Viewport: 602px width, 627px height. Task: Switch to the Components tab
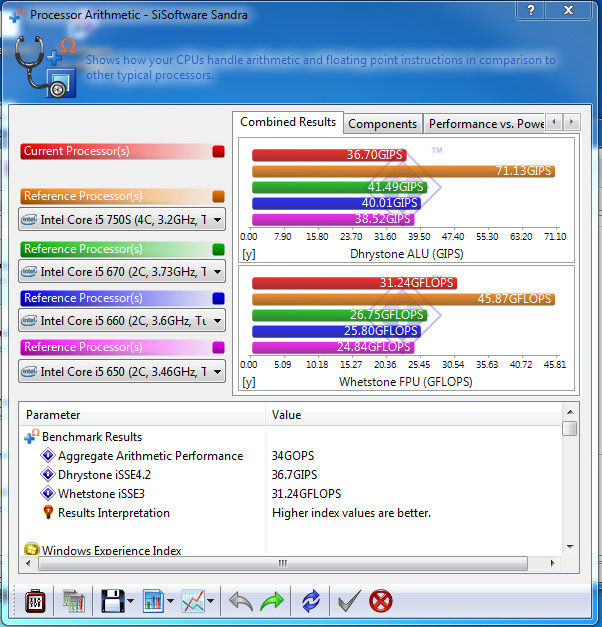(x=382, y=124)
